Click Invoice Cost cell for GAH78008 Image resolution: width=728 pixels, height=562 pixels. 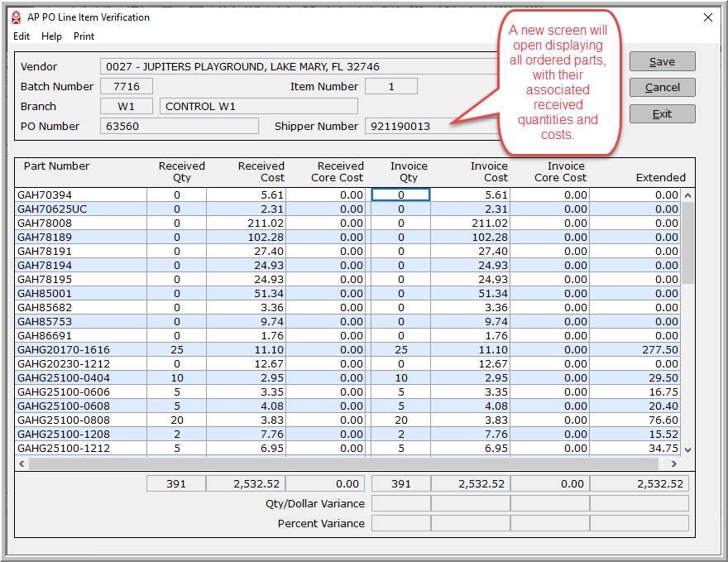tap(470, 223)
